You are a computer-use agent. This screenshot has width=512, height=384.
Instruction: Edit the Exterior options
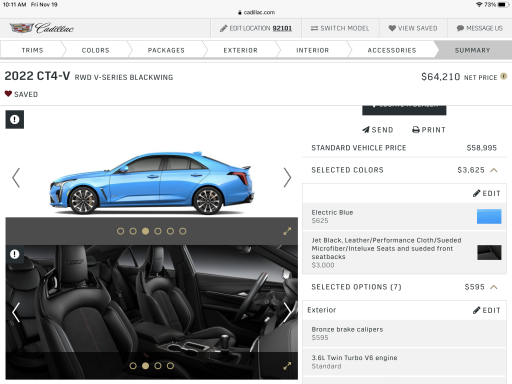(487, 310)
